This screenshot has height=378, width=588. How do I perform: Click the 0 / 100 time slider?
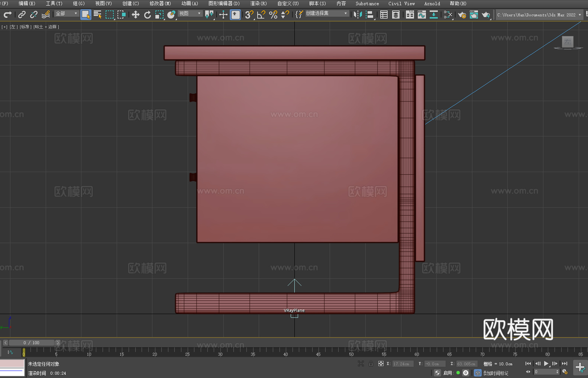[32, 343]
